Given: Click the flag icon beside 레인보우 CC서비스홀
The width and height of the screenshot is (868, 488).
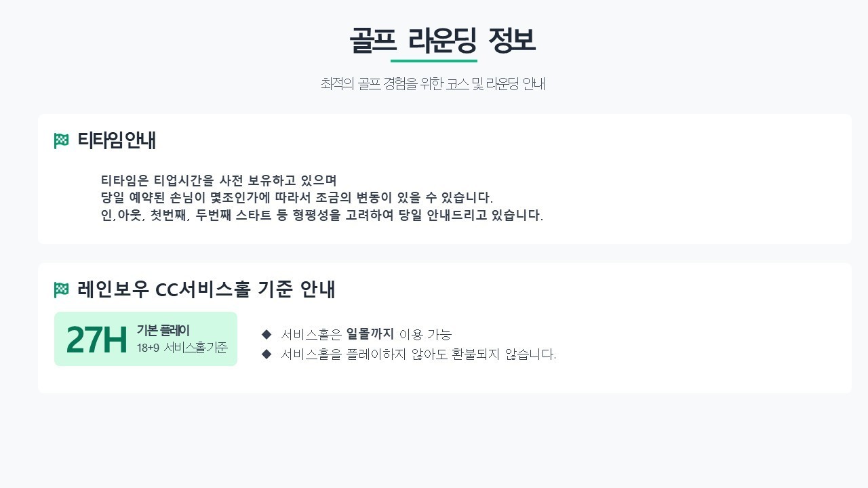Looking at the screenshot, I should pyautogui.click(x=62, y=290).
